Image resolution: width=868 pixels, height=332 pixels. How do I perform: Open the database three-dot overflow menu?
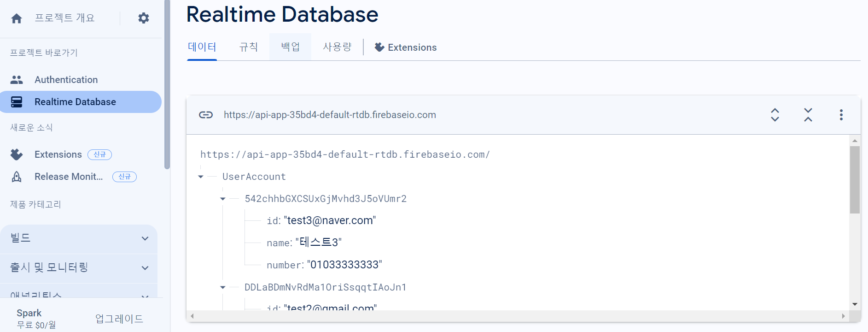[841, 115]
